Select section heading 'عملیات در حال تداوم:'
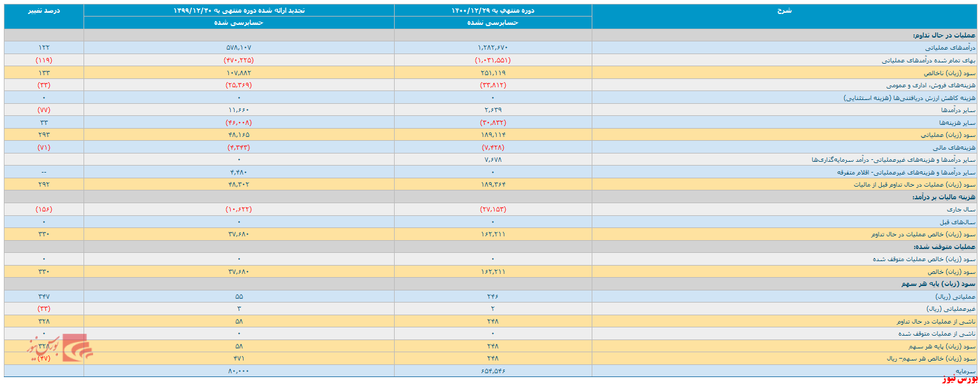Screen dimensions: 980x386 pos(944,35)
